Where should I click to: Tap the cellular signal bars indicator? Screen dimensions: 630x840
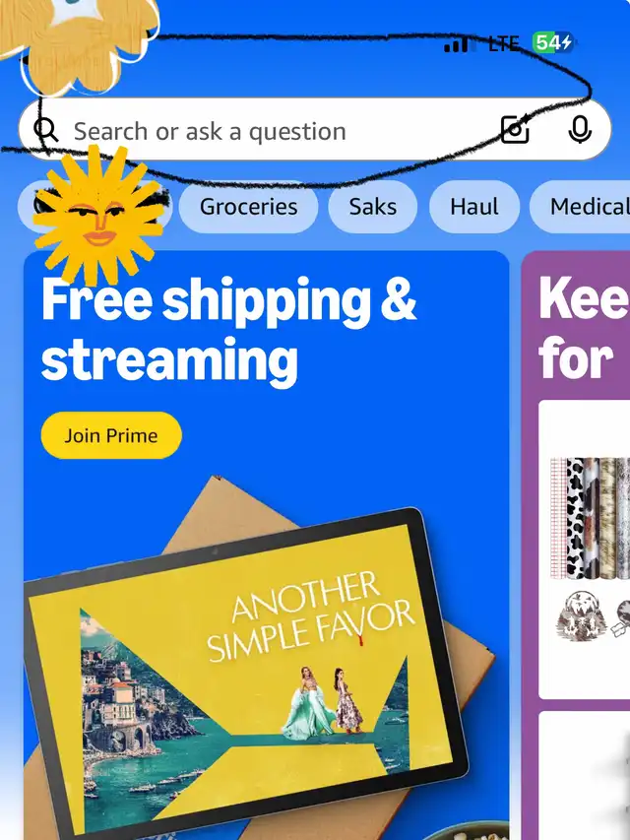click(x=456, y=44)
